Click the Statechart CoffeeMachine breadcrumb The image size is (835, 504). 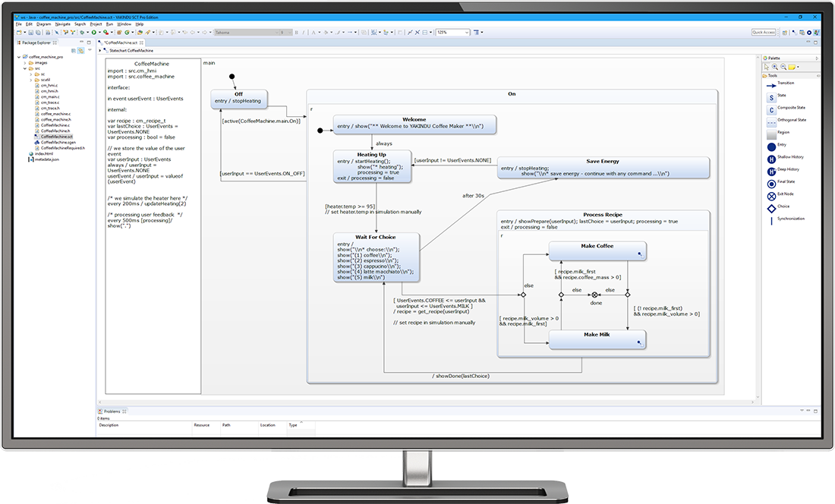pyautogui.click(x=131, y=50)
